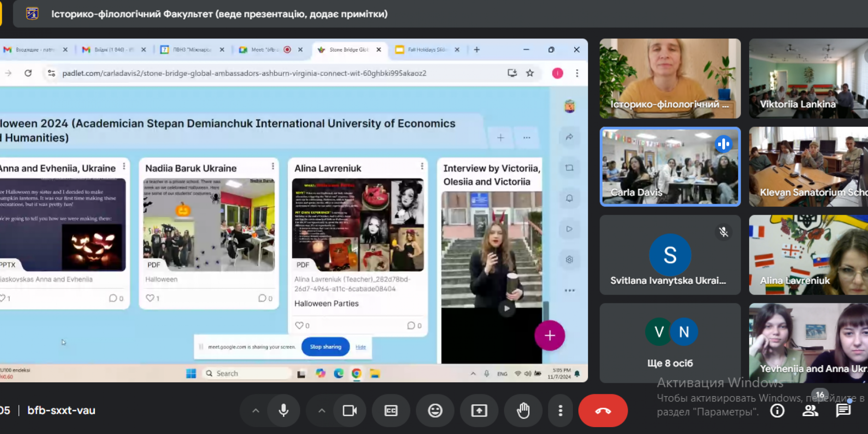The width and height of the screenshot is (868, 434).
Task: Like the Alina Lavreniuk post
Action: pos(299,325)
